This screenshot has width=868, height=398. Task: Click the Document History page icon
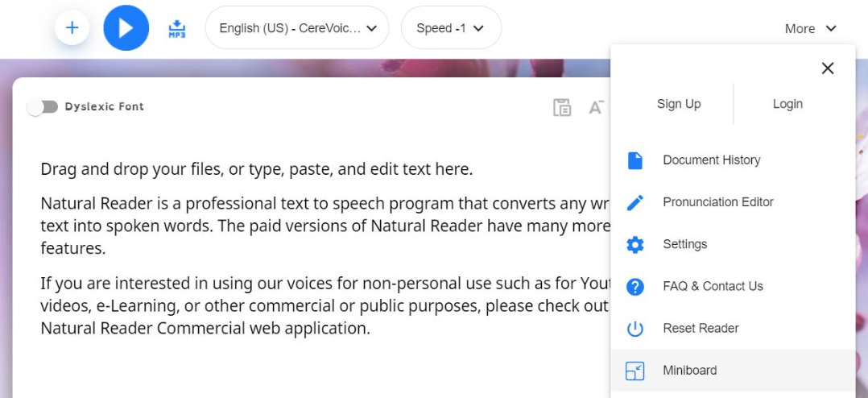(x=635, y=160)
